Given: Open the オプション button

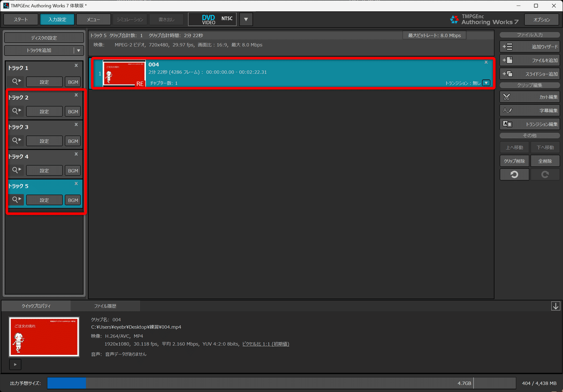Looking at the screenshot, I should coord(542,20).
